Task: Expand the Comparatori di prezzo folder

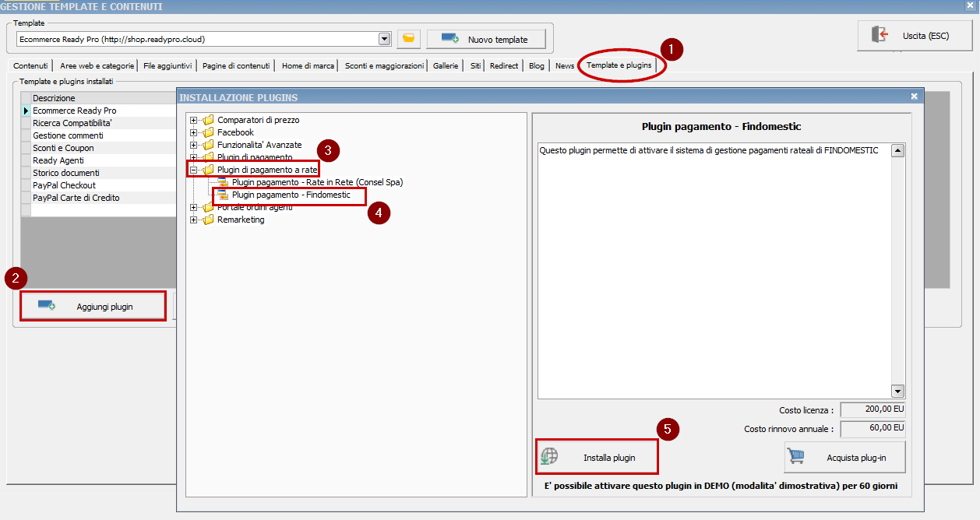Action: click(194, 120)
